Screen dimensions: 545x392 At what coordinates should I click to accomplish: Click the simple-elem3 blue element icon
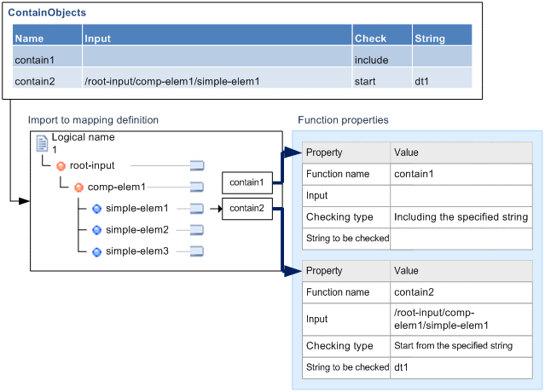click(96, 251)
